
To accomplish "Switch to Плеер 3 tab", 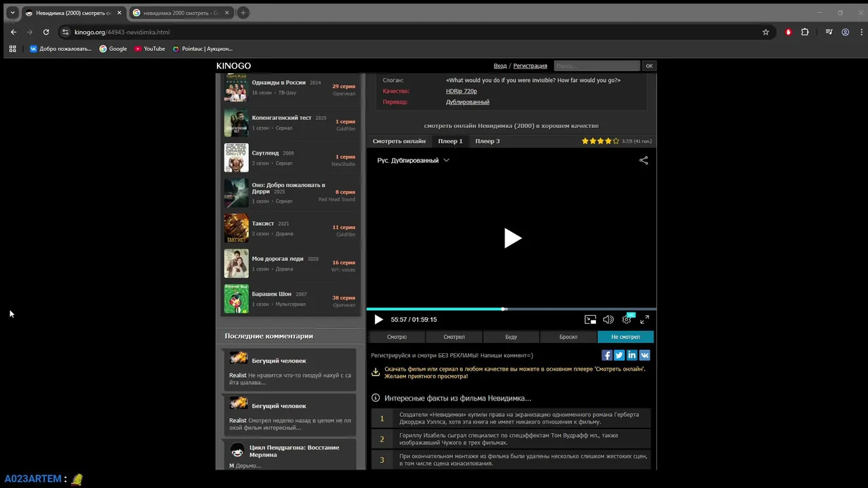I will pyautogui.click(x=488, y=141).
